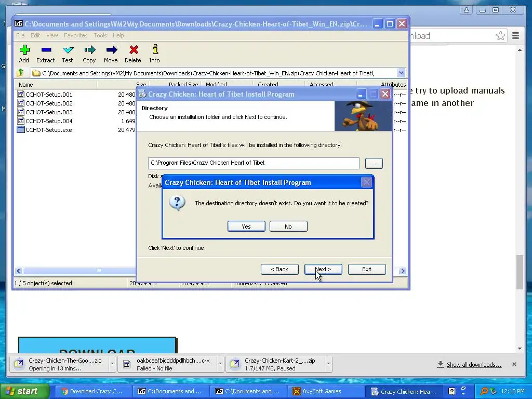Image resolution: width=532 pixels, height=399 pixels.
Task: Switch to AxySoft Games taskbar item
Action: click(326, 391)
